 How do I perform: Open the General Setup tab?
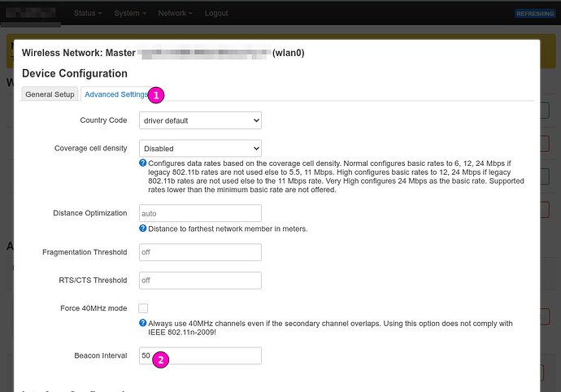[x=50, y=94]
